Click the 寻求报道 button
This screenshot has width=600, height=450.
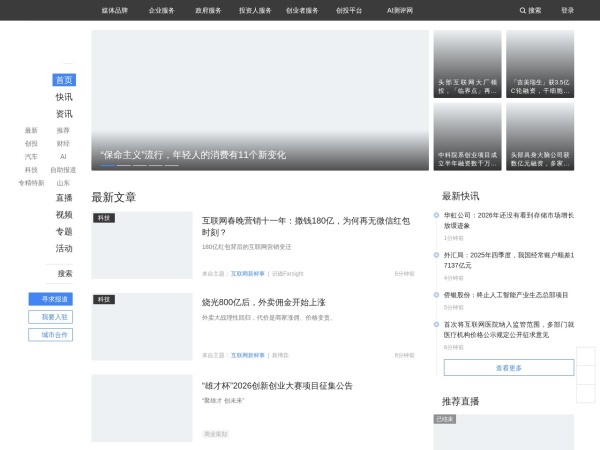coord(50,299)
